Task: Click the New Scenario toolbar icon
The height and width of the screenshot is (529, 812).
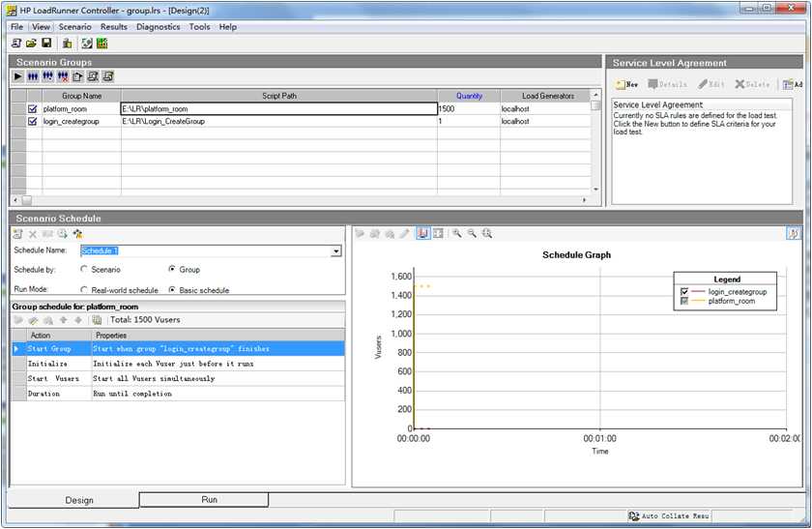Action: (16, 44)
